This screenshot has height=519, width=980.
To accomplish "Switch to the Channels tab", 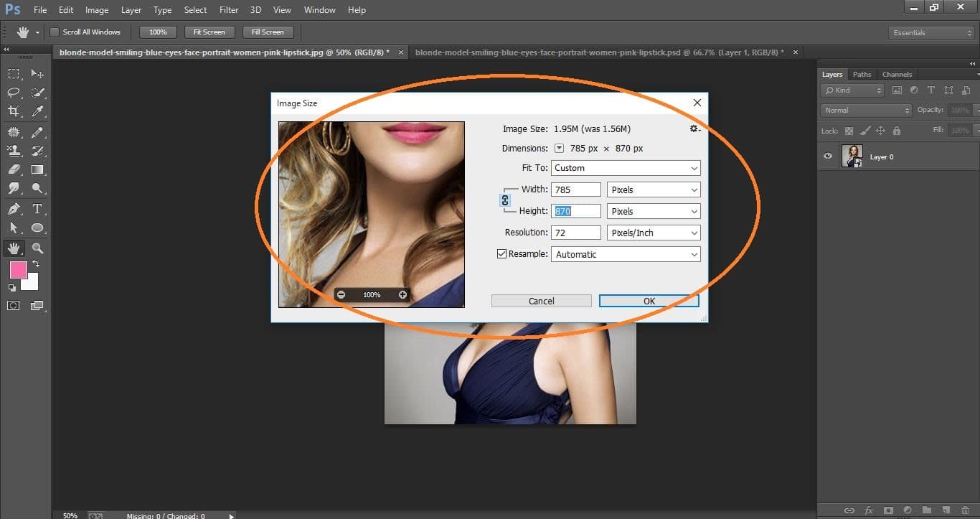I will click(897, 74).
